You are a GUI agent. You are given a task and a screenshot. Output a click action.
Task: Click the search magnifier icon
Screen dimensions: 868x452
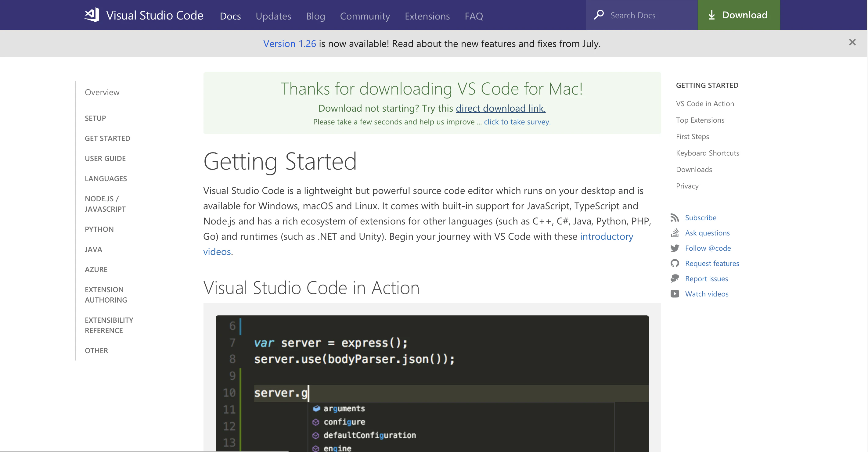(x=599, y=15)
